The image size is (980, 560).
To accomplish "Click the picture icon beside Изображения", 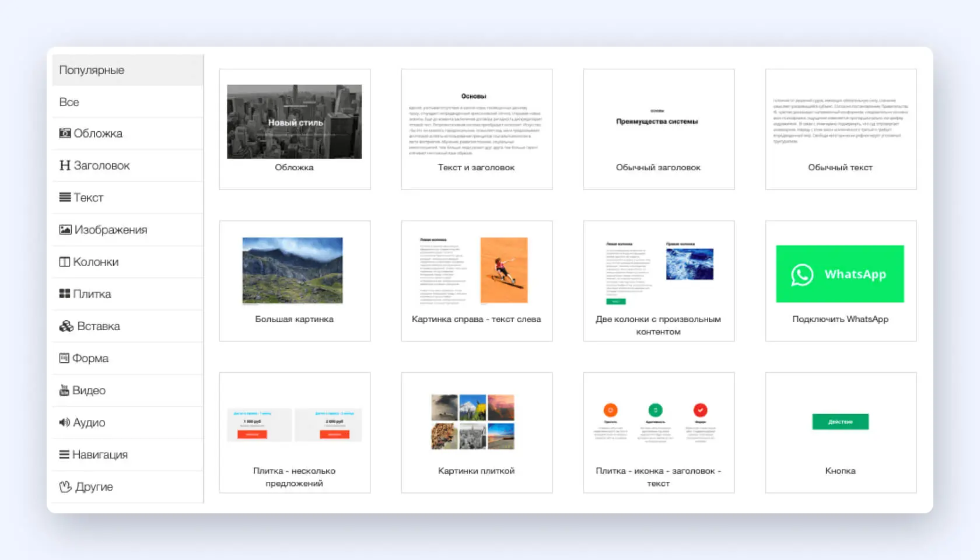I will click(x=65, y=230).
